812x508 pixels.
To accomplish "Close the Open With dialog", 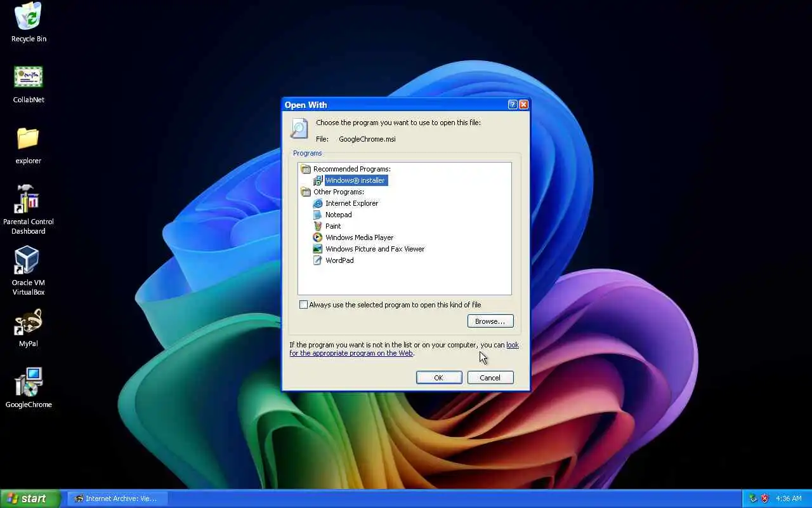I will click(523, 105).
